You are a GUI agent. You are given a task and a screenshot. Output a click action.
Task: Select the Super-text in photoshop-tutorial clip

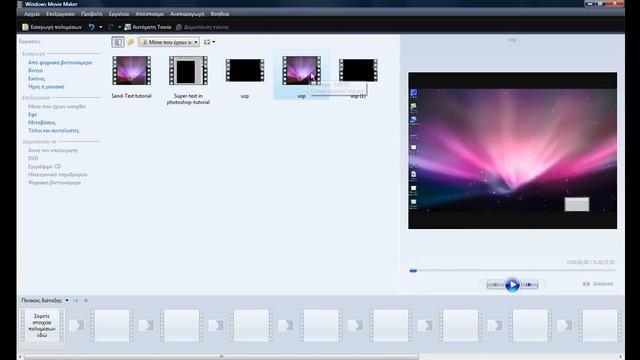188,71
